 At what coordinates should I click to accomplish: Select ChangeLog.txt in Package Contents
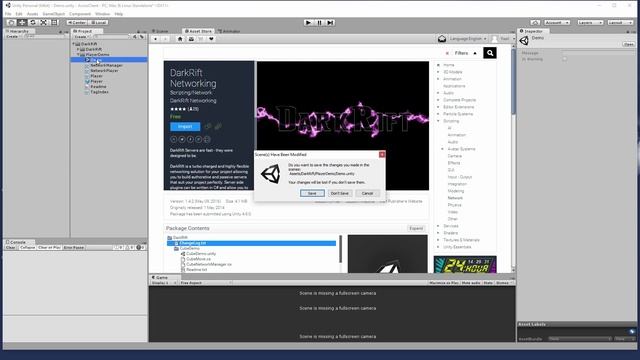coord(251,243)
